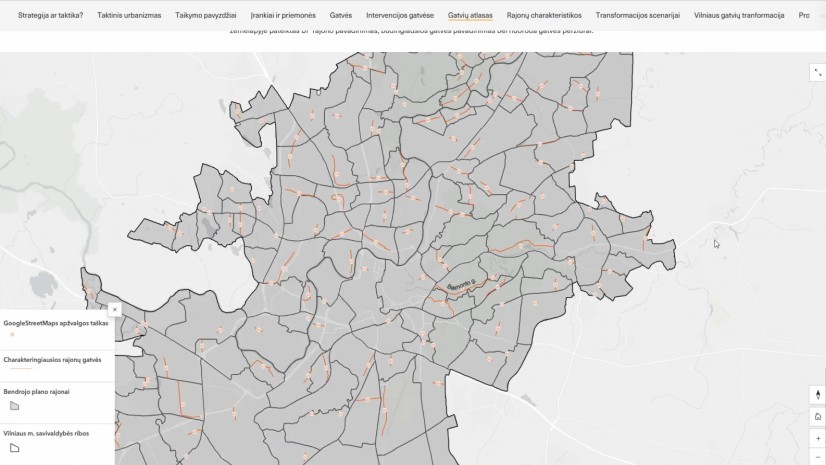Open Transformacijos scenarijai tab
Screen dimensions: 826x465
click(x=638, y=16)
